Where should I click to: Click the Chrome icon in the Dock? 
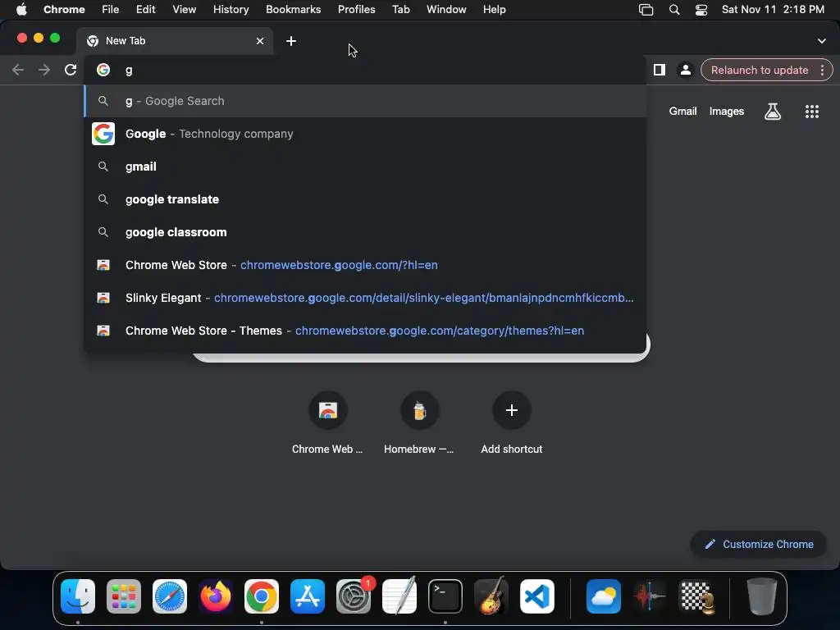[262, 596]
